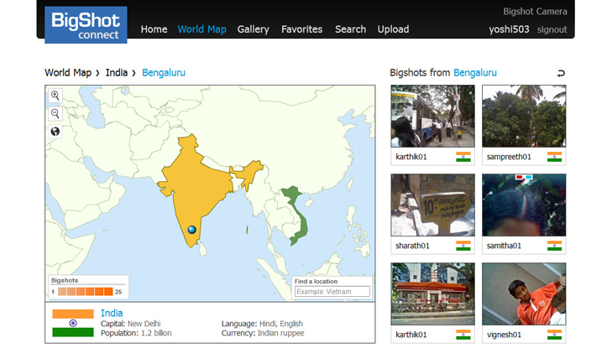This screenshot has height=364, width=612.
Task: Click the India flag next to sampreeth01
Action: tap(554, 157)
